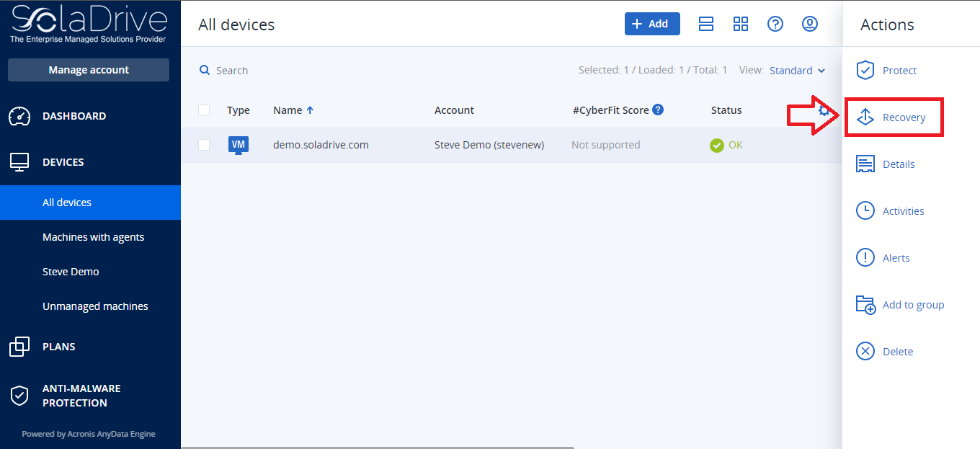Click the Anti-Malware shield icon
The width and height of the screenshot is (980, 449).
pyautogui.click(x=19, y=395)
